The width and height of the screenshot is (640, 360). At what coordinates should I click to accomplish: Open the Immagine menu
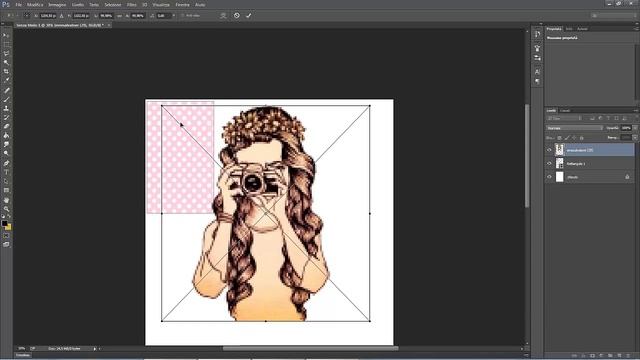click(x=57, y=4)
